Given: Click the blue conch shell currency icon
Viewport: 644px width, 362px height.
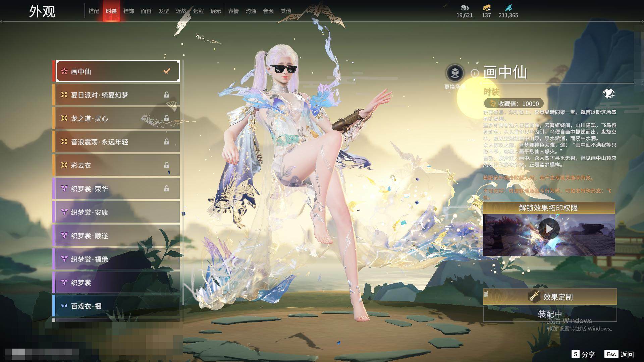Looking at the screenshot, I should [x=508, y=8].
